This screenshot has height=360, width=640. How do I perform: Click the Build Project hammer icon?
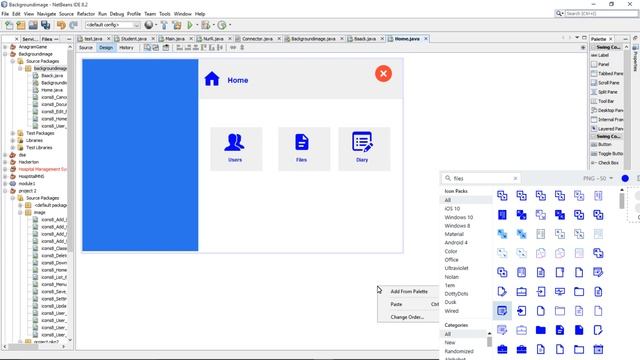pos(164,25)
